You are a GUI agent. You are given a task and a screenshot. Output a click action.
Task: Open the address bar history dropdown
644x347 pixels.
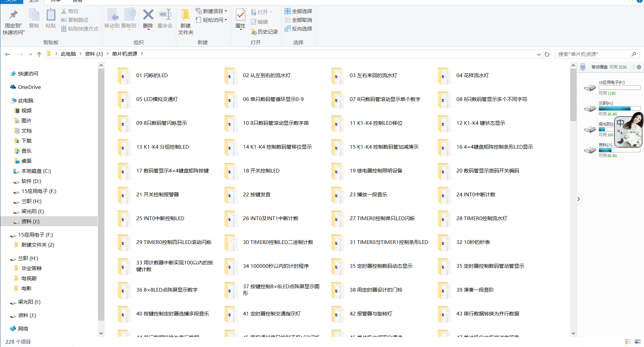[539, 54]
